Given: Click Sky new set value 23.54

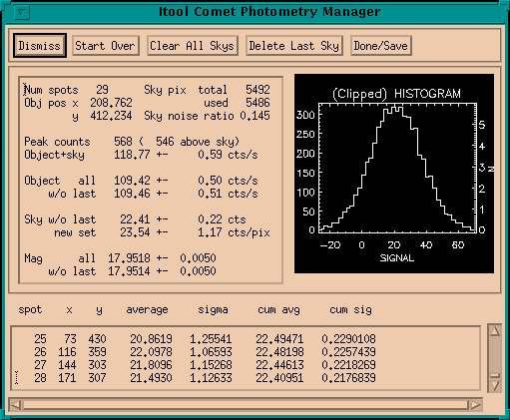Looking at the screenshot, I should tap(135, 232).
